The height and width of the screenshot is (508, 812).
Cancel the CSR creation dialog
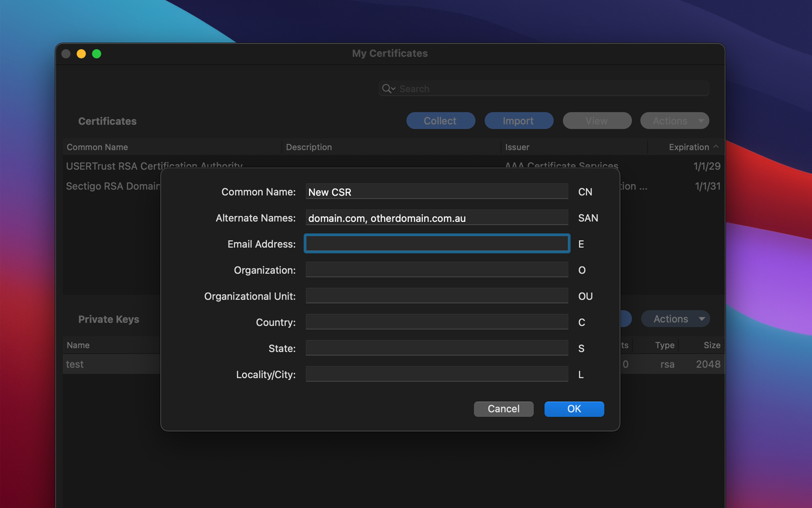point(504,409)
